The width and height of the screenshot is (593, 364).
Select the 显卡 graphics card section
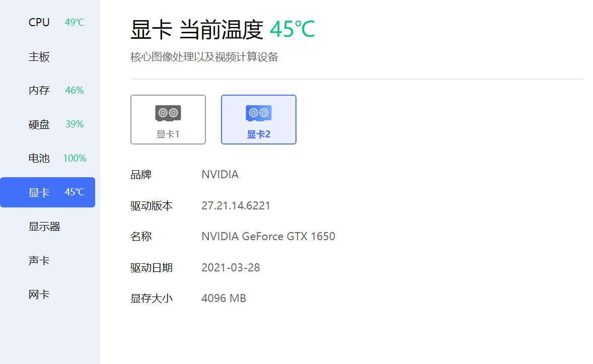coord(47,192)
